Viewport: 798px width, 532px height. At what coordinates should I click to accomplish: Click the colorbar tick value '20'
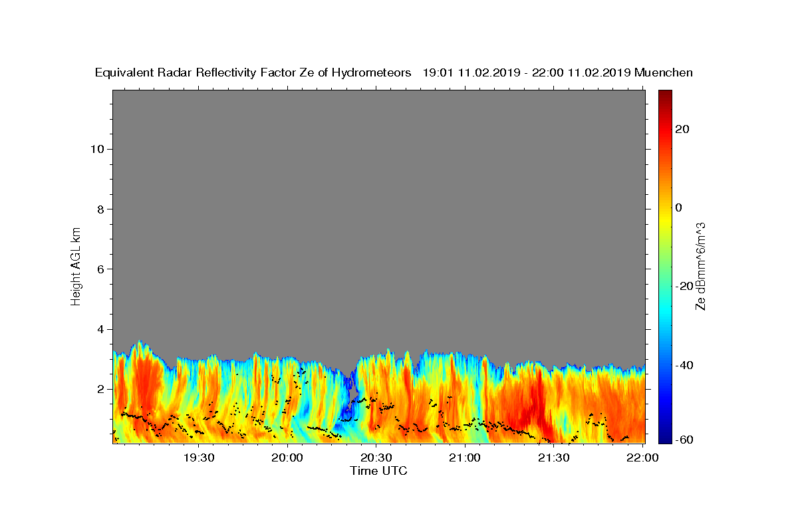pos(682,129)
